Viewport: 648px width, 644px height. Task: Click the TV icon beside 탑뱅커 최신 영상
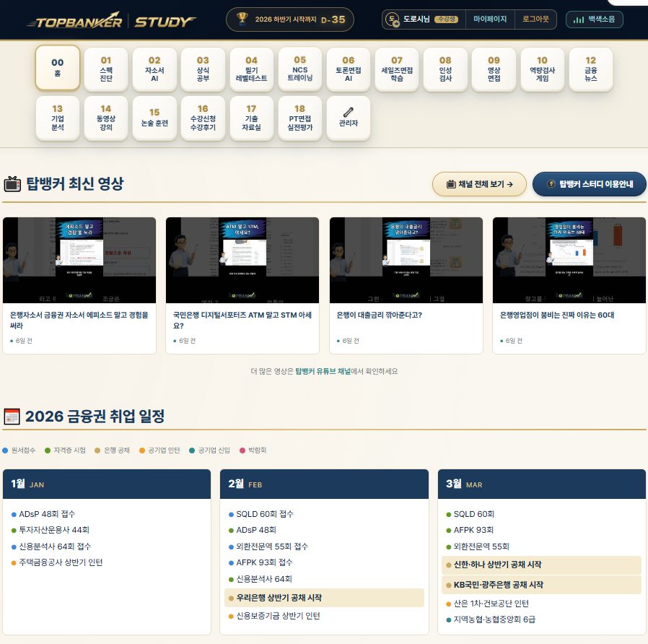pyautogui.click(x=12, y=184)
